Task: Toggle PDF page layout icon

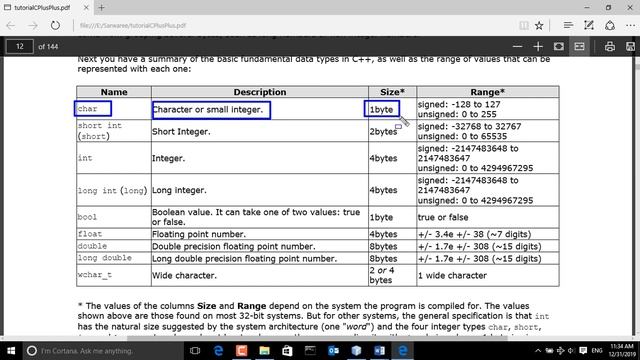Action: [580, 47]
